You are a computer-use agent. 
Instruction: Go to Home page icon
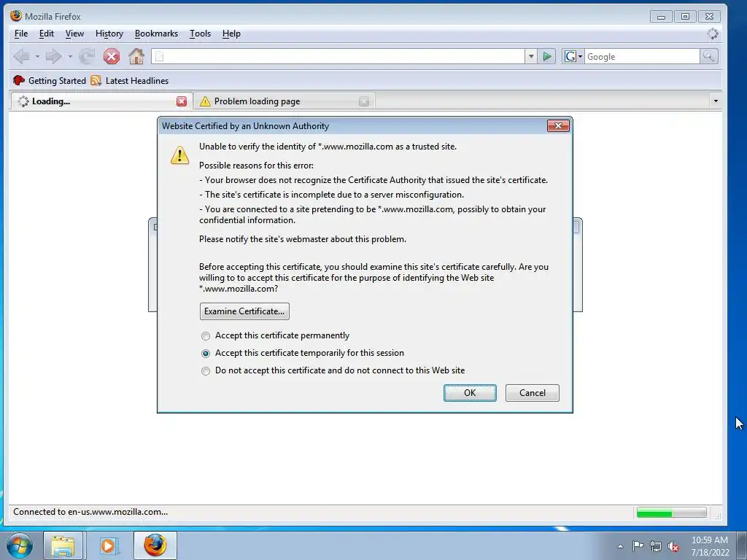(136, 57)
